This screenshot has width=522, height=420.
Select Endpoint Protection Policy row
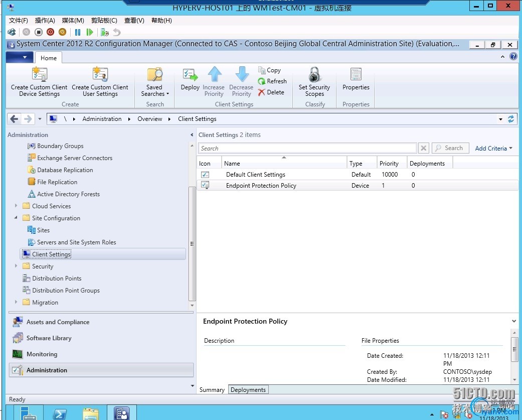(x=357, y=186)
